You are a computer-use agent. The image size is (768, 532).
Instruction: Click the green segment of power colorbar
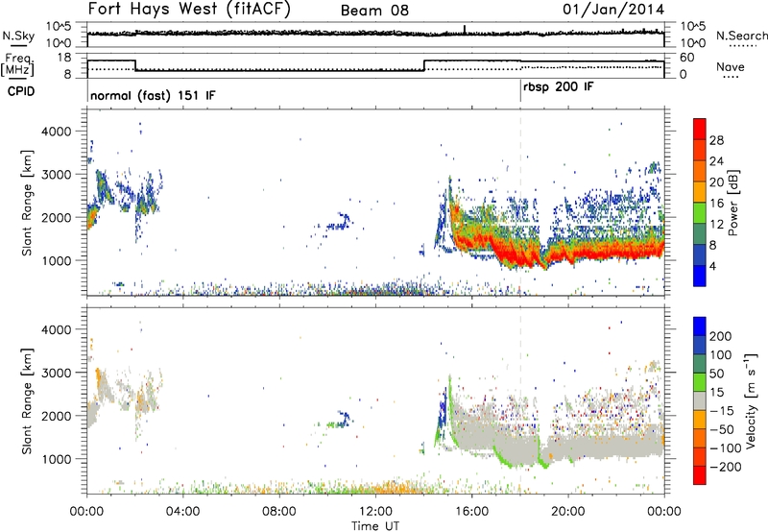[x=700, y=213]
